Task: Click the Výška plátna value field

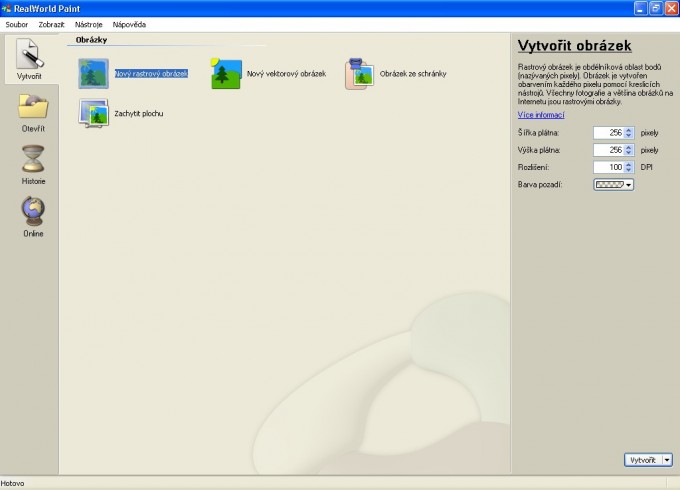Action: 609,150
